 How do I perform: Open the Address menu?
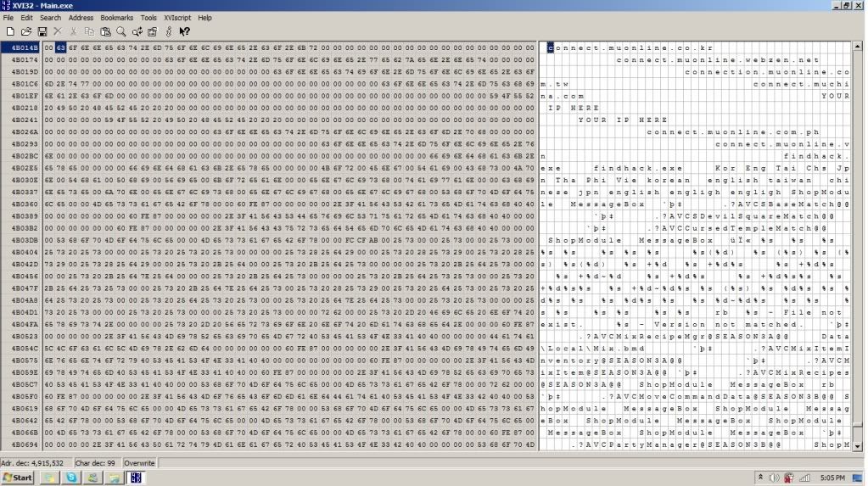coord(81,18)
